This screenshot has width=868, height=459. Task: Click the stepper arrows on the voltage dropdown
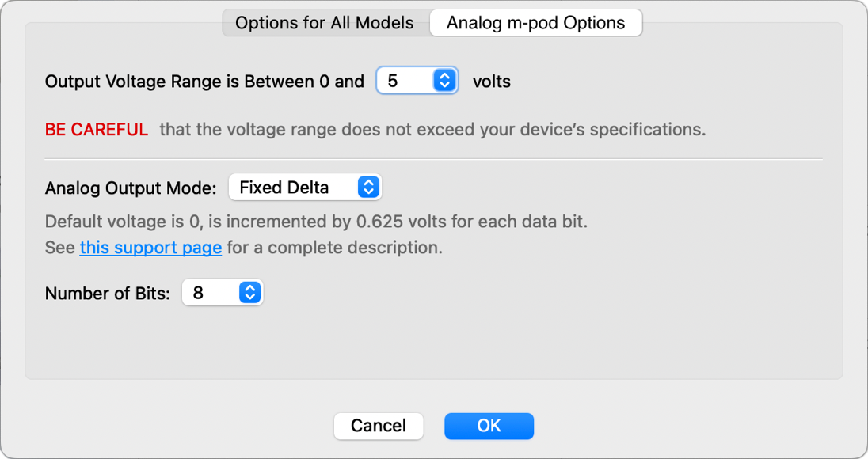[x=443, y=80]
